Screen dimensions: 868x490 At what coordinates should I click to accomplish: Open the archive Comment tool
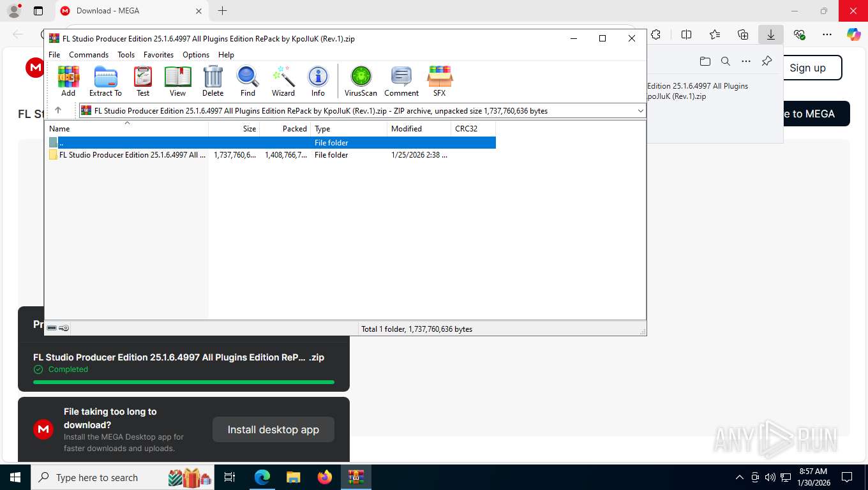401,81
